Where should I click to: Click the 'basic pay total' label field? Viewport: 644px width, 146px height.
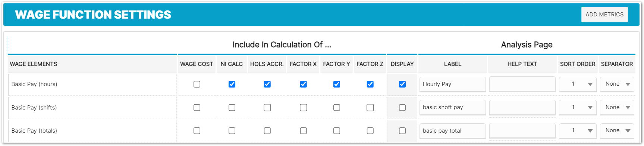point(453,131)
